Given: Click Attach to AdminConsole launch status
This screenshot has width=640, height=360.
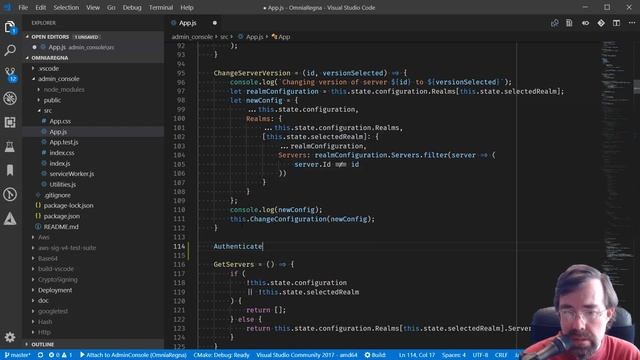Looking at the screenshot, I should pos(133,355).
